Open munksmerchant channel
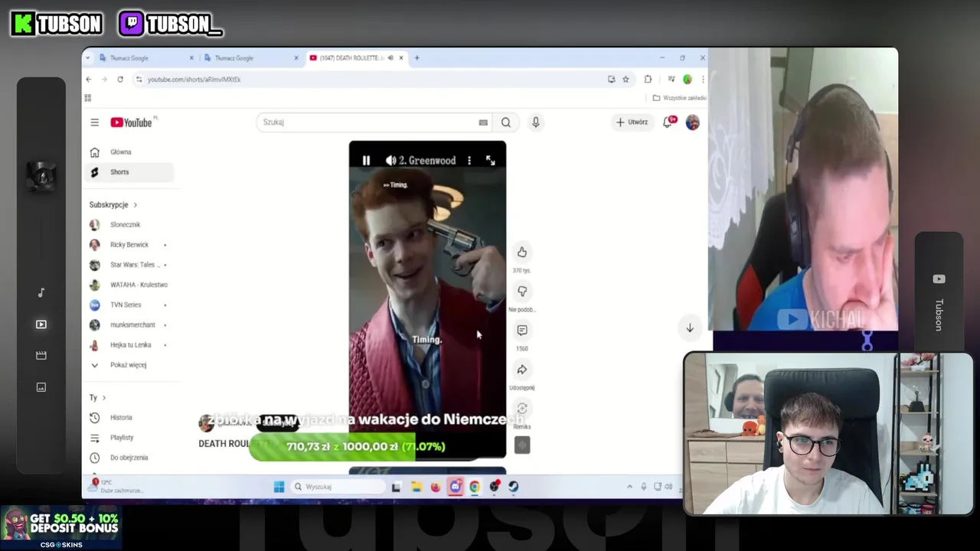980x551 pixels. 131,325
